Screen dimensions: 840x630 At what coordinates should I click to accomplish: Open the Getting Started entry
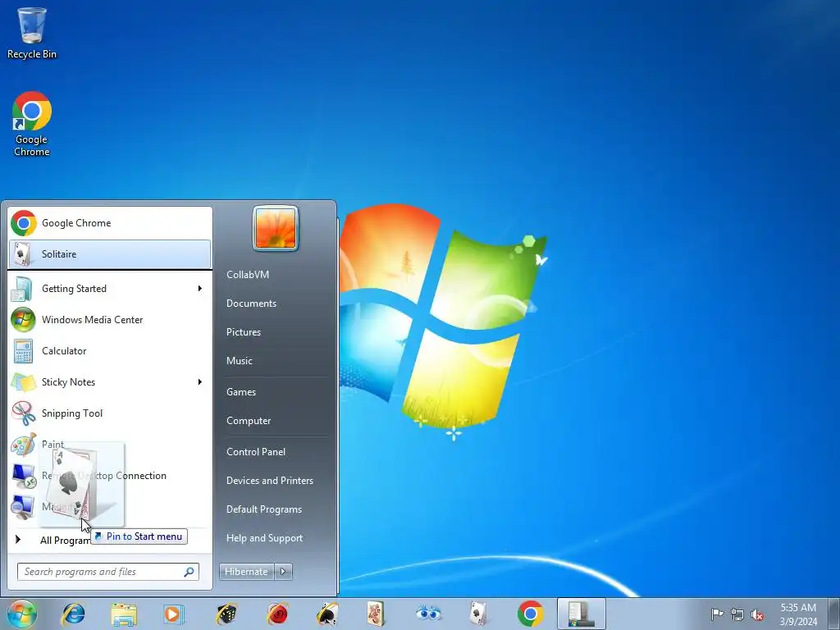(109, 289)
